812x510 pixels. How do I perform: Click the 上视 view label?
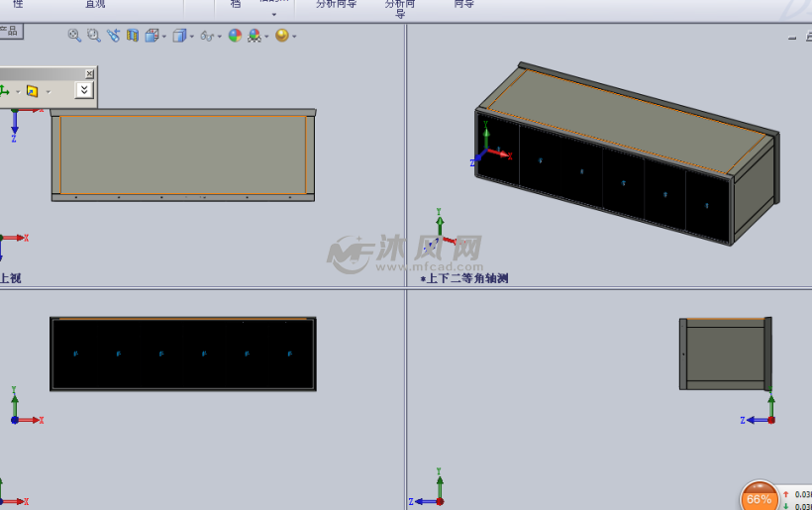10,278
